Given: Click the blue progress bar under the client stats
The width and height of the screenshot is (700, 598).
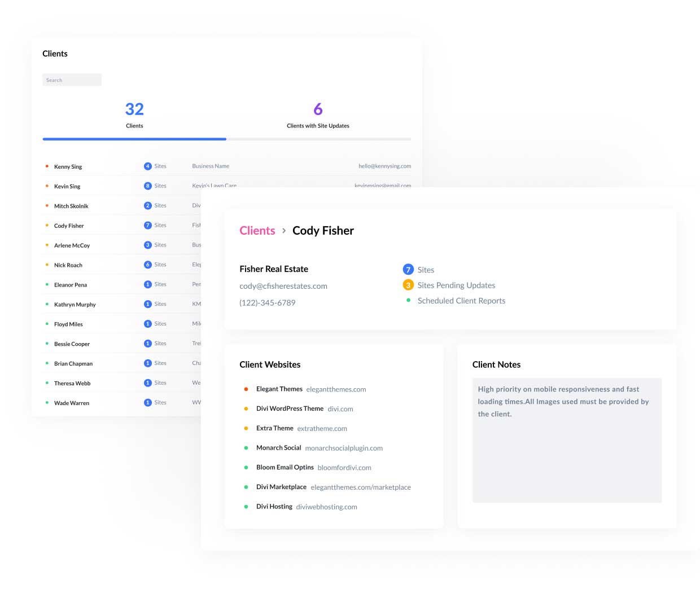Looking at the screenshot, I should [x=134, y=139].
